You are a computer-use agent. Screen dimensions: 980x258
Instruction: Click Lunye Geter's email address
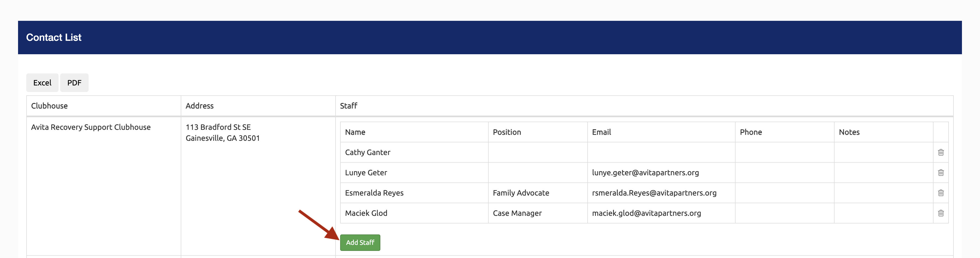645,173
